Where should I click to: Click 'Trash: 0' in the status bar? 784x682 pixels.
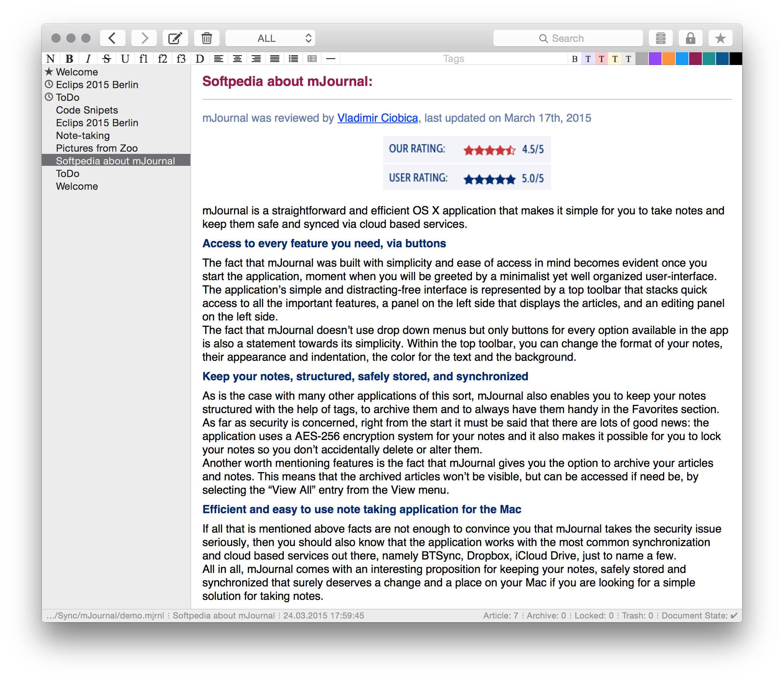(x=637, y=616)
